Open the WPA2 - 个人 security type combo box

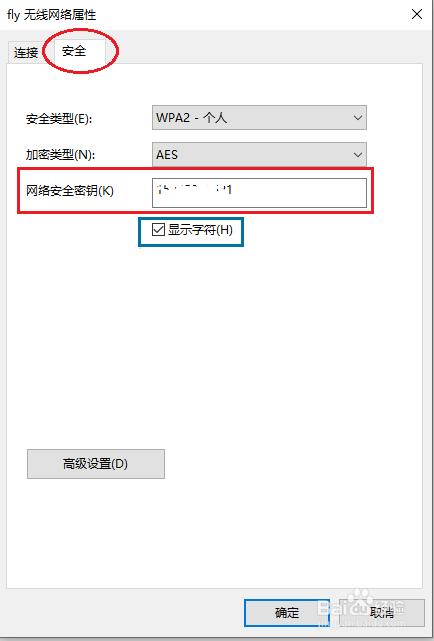tap(259, 118)
